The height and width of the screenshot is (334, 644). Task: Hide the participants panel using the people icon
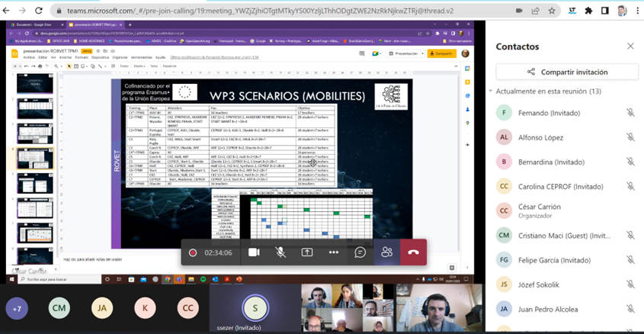click(386, 252)
